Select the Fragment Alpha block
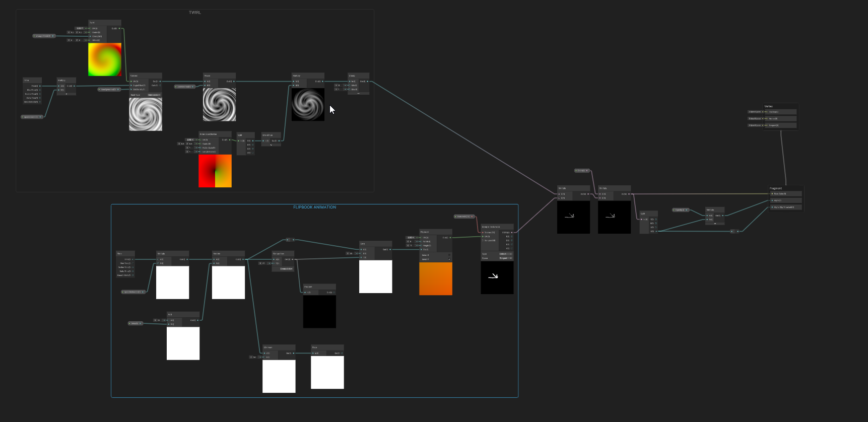Image resolution: width=868 pixels, height=422 pixels. click(x=785, y=200)
